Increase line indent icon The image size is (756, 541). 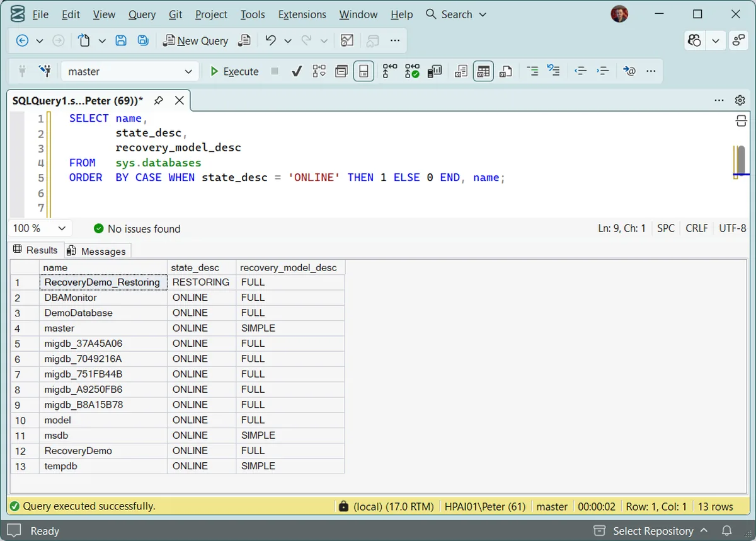pos(603,71)
